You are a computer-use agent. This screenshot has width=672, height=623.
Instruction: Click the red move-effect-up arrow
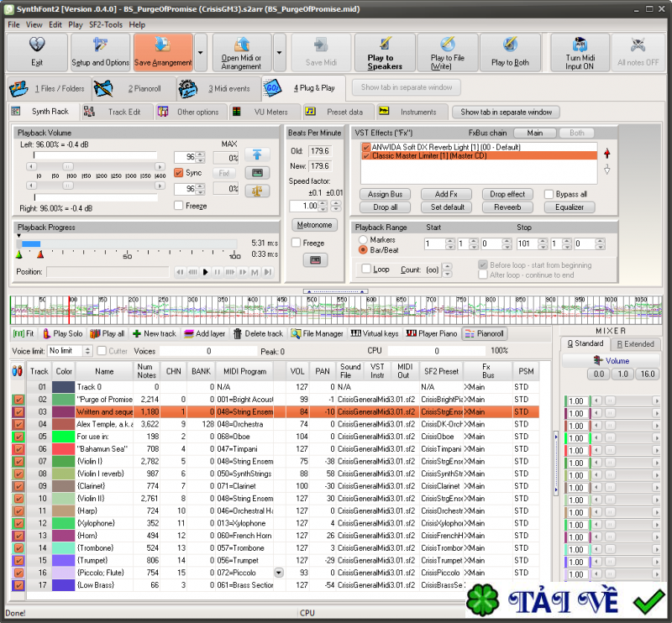point(606,154)
